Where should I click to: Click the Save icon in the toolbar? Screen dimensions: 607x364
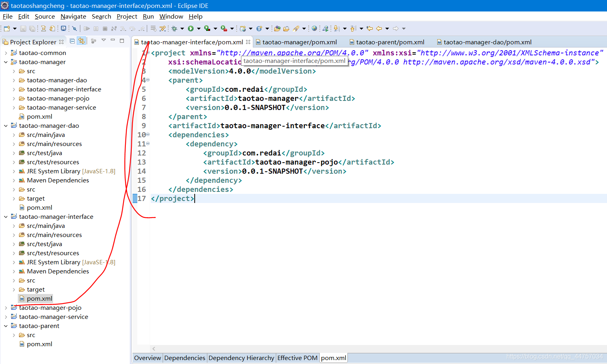pos(23,28)
